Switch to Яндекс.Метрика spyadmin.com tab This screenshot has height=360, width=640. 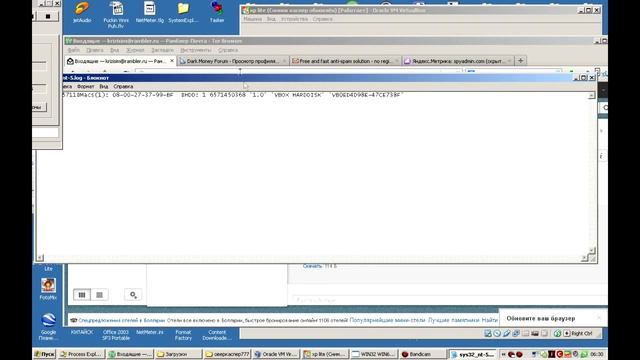[458, 61]
